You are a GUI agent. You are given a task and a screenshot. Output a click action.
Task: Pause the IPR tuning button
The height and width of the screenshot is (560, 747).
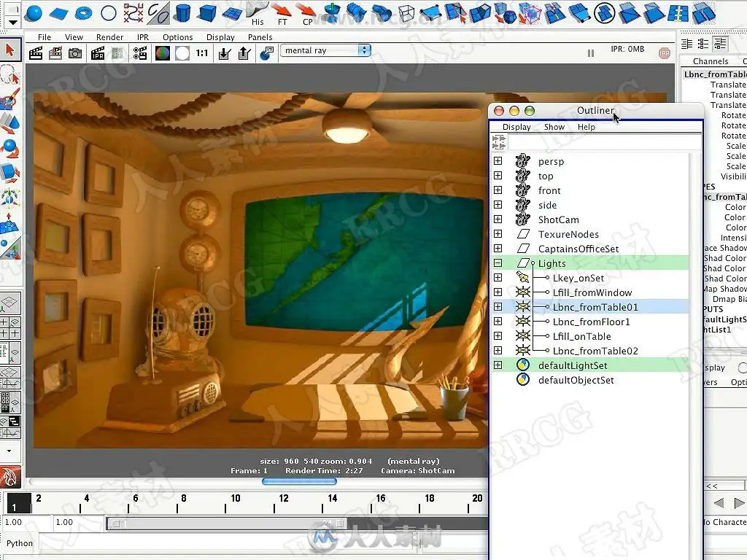(591, 53)
